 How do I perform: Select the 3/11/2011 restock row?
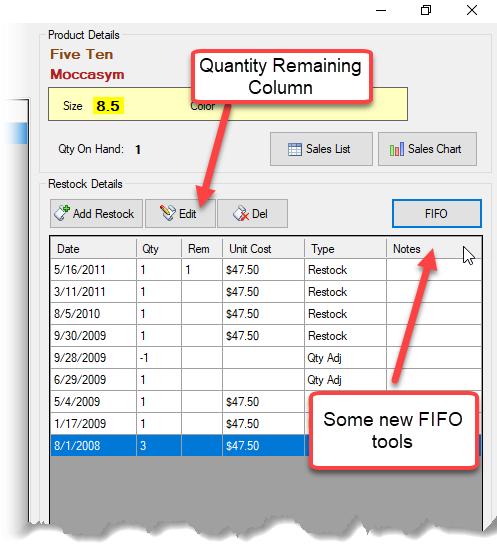pos(266,292)
